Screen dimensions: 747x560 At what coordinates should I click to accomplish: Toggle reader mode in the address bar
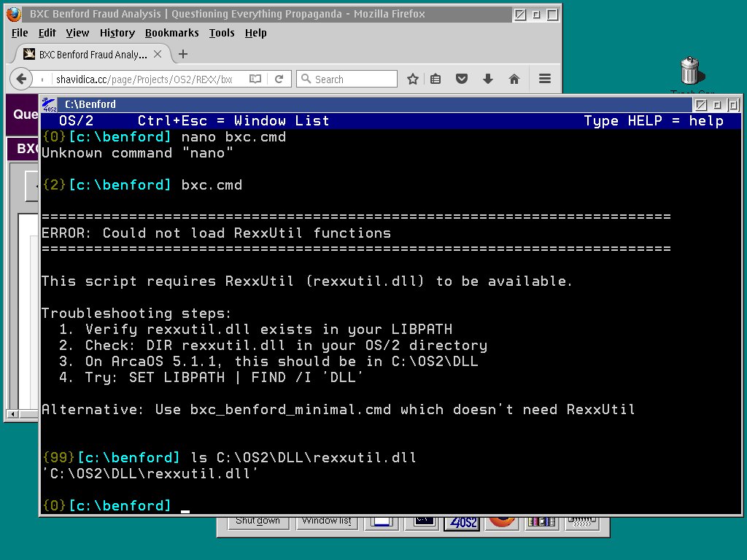[x=257, y=78]
